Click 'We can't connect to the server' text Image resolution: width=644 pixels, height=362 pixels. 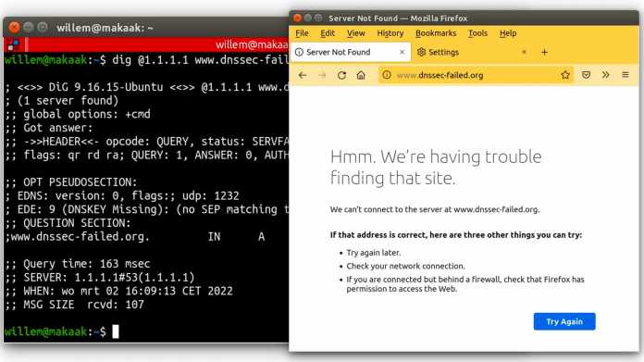click(x=435, y=209)
